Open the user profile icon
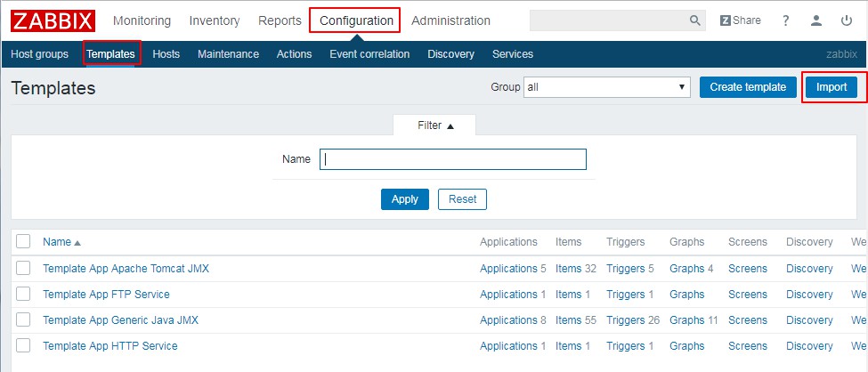The width and height of the screenshot is (868, 372). [815, 20]
